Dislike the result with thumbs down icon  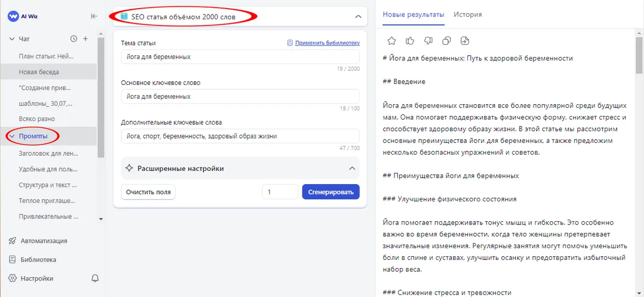(x=428, y=41)
